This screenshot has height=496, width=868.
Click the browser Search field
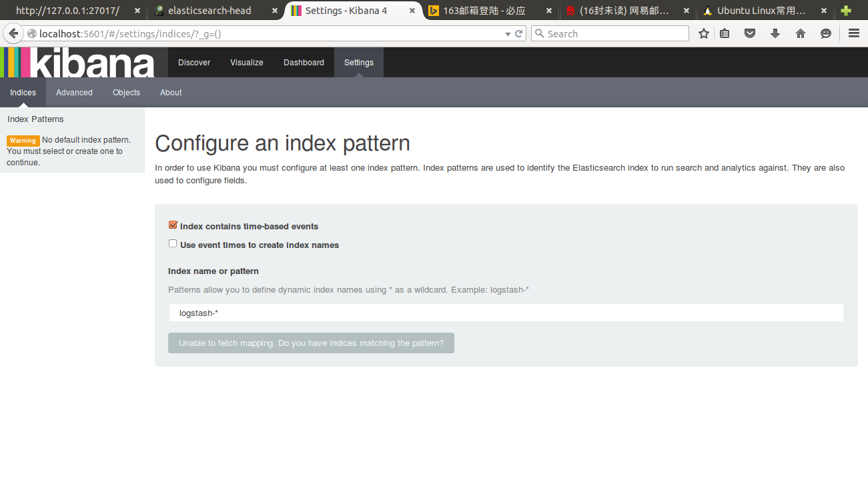click(x=610, y=33)
